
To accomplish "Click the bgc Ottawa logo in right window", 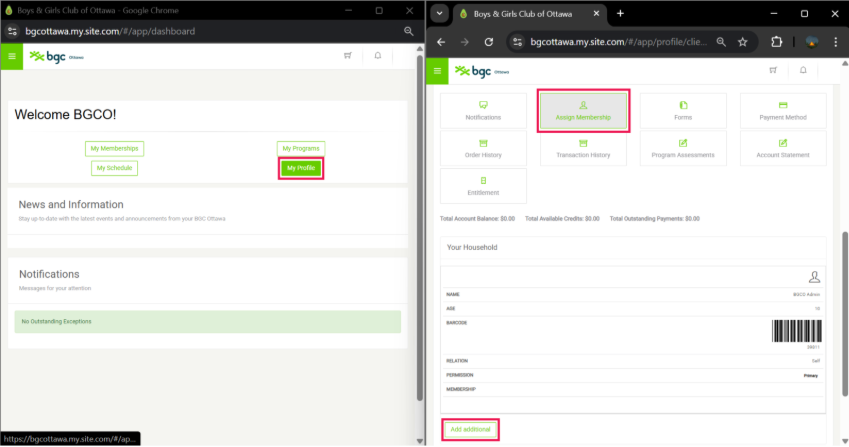I will coord(482,71).
